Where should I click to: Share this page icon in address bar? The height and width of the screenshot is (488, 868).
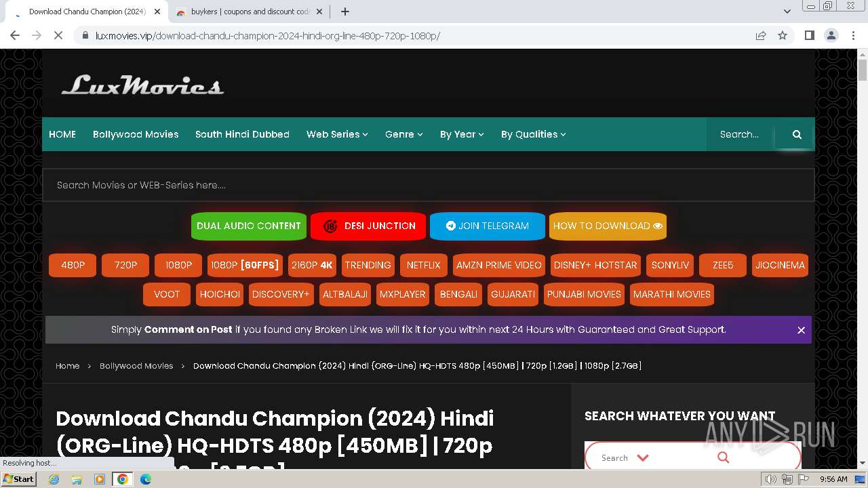coord(761,35)
